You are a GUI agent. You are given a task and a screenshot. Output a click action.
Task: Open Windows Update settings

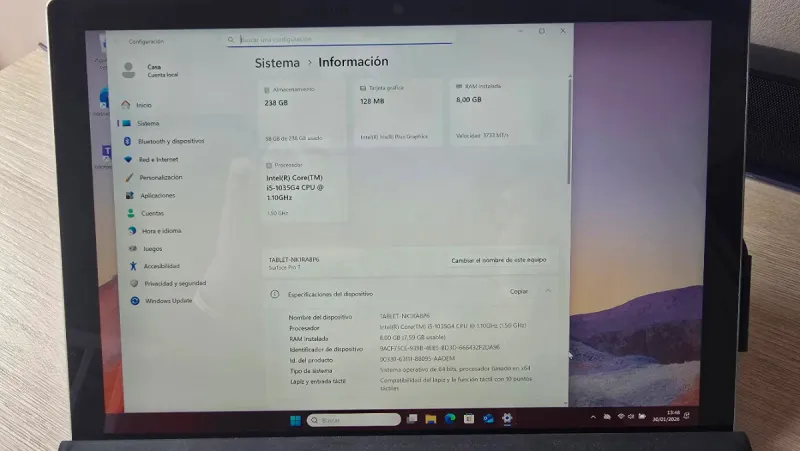click(x=168, y=301)
